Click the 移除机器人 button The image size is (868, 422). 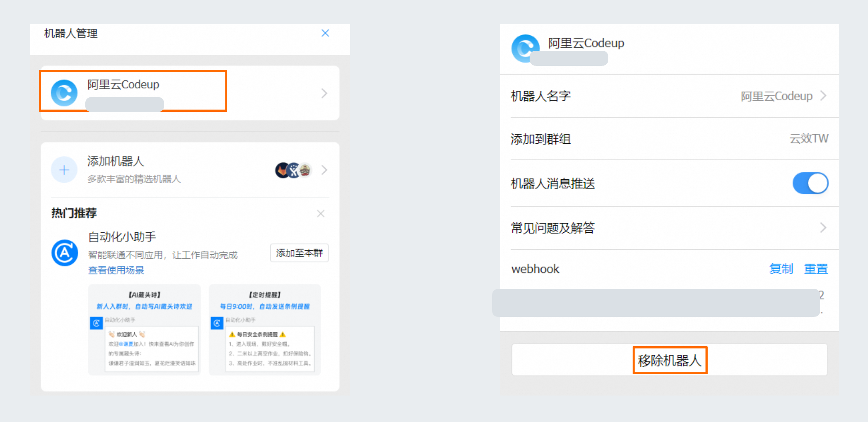click(670, 360)
